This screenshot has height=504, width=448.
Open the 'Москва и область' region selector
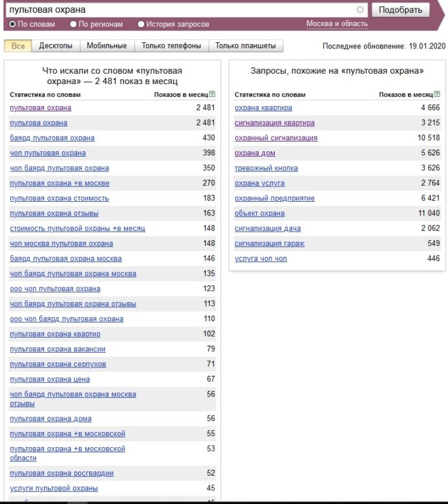click(337, 24)
